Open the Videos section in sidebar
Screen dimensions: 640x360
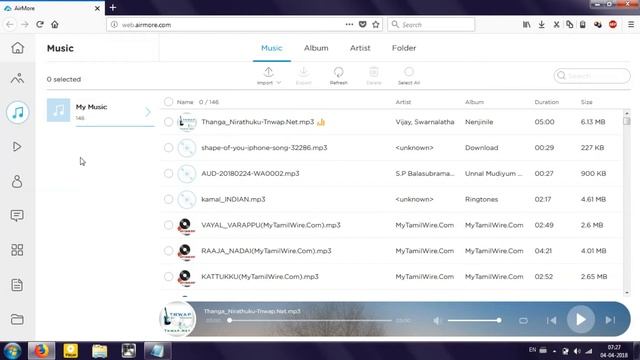point(17,147)
